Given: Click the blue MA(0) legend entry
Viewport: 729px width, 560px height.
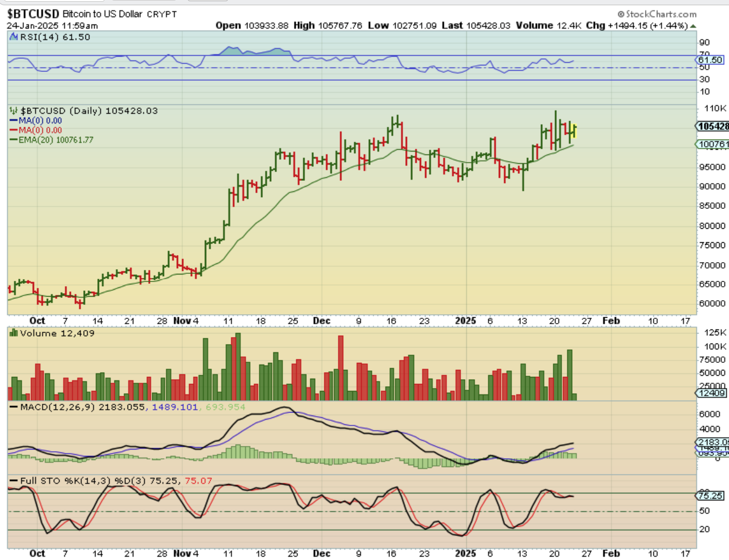Looking at the screenshot, I should click(36, 121).
